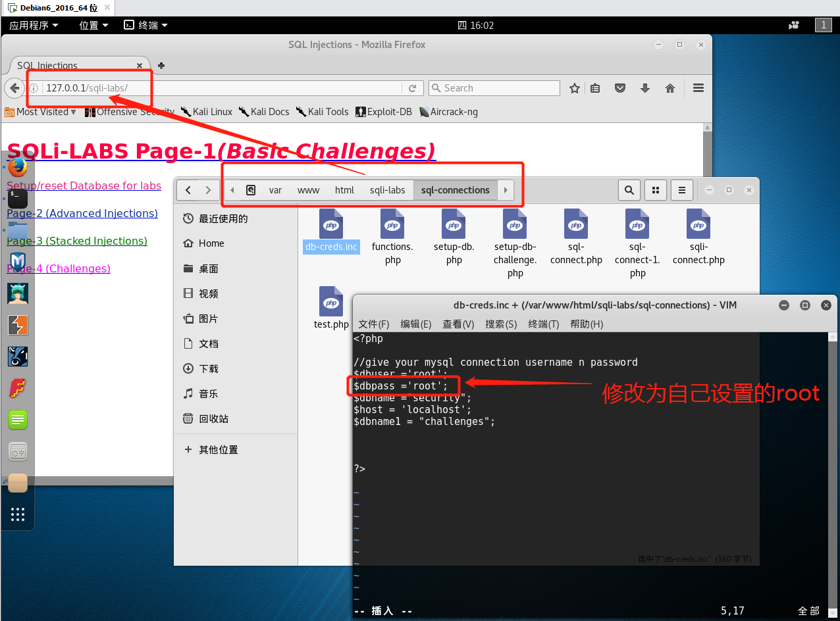Open the Pocket icon in Firefox toolbar
This screenshot has width=840, height=621.
[620, 88]
